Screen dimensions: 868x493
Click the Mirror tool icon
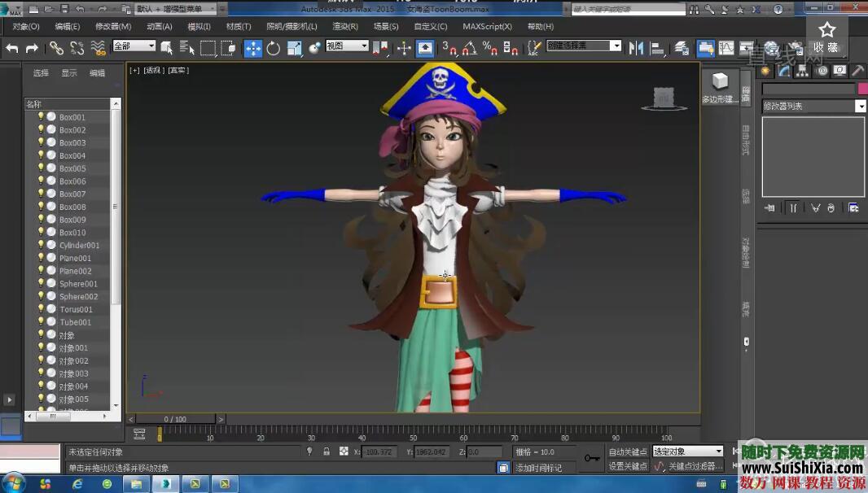636,49
